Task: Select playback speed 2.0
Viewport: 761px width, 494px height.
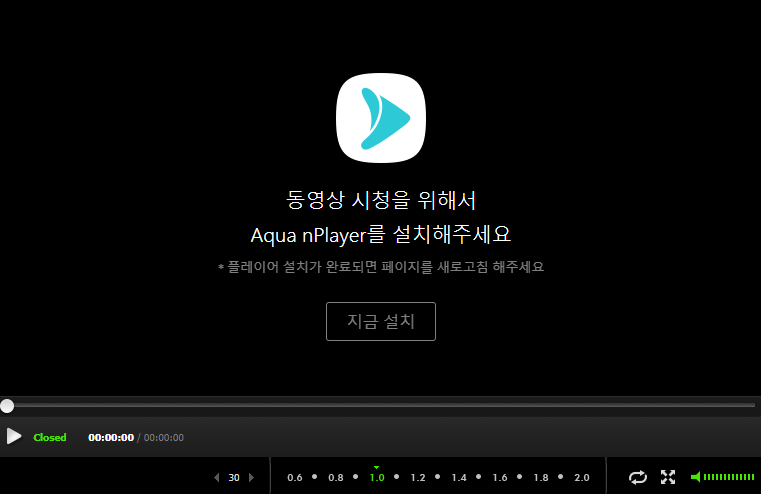Action: [581, 478]
